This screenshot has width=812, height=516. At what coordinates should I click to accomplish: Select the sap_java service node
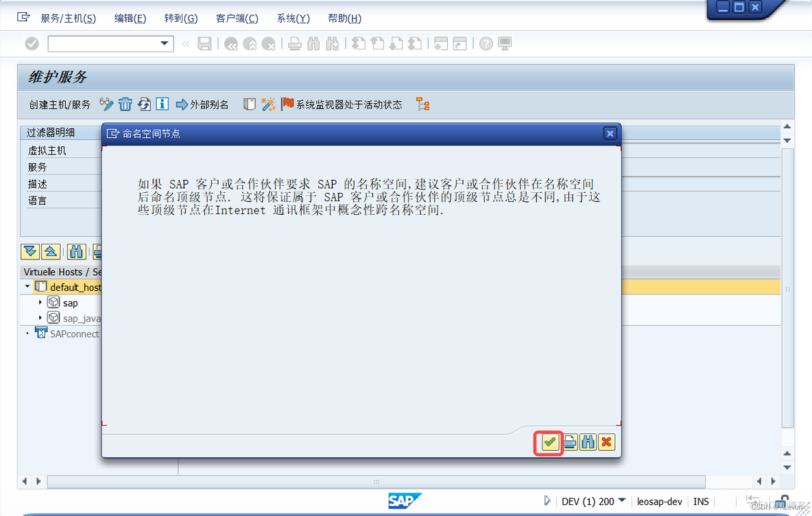[x=82, y=318]
